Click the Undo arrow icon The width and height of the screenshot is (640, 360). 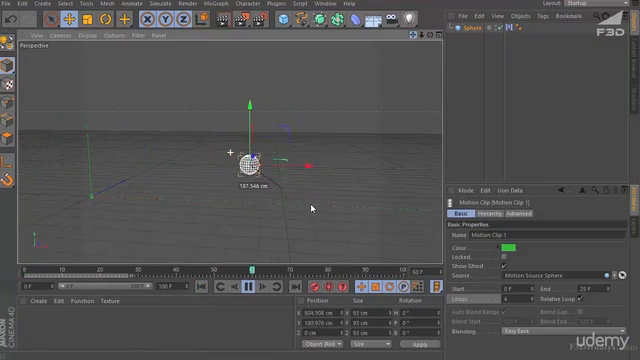point(11,19)
